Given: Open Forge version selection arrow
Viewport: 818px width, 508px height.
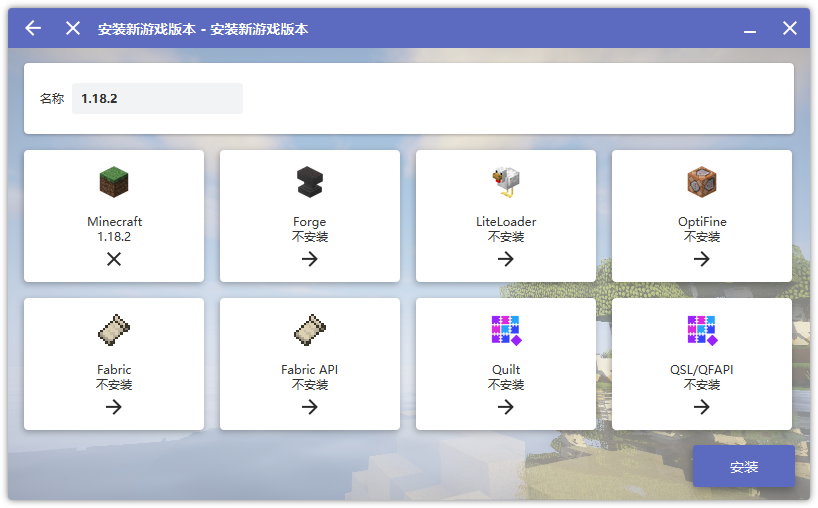Looking at the screenshot, I should pyautogui.click(x=310, y=259).
